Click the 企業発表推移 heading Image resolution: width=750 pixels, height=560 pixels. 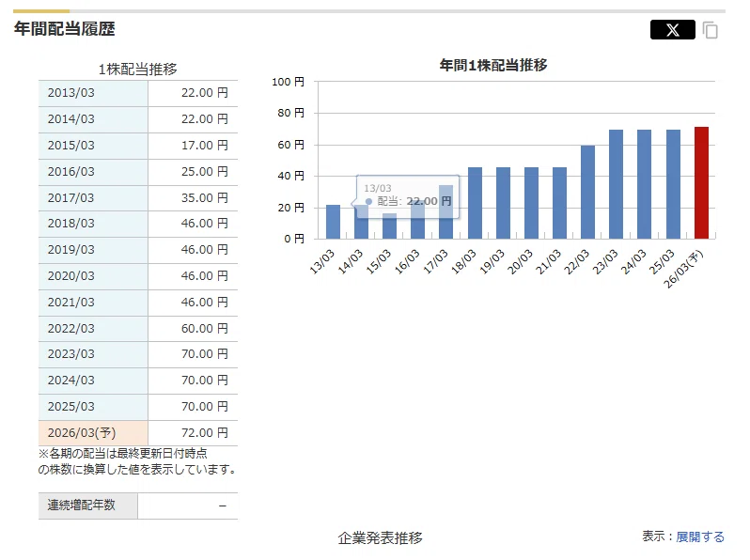click(x=381, y=538)
